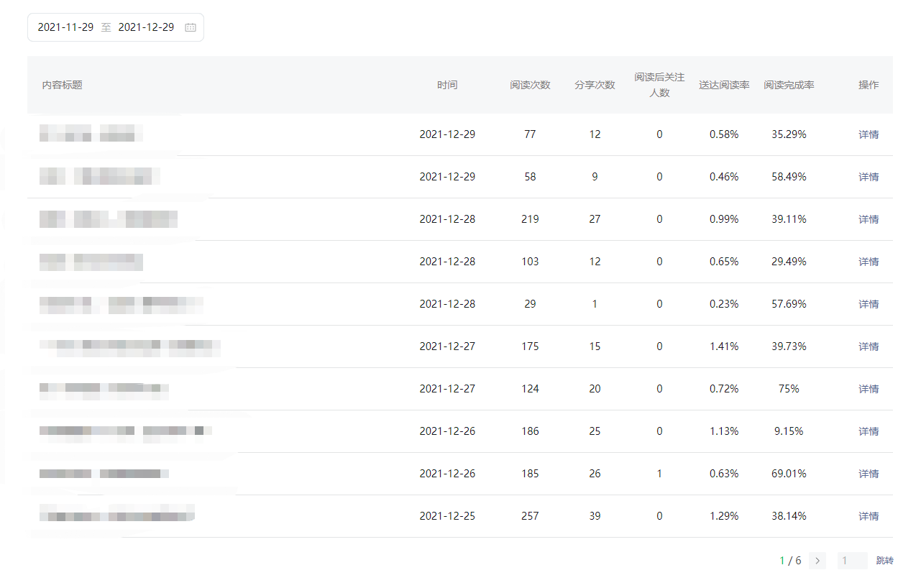
Task: Open 详情 for the article with 175 reads
Action: [x=869, y=346]
